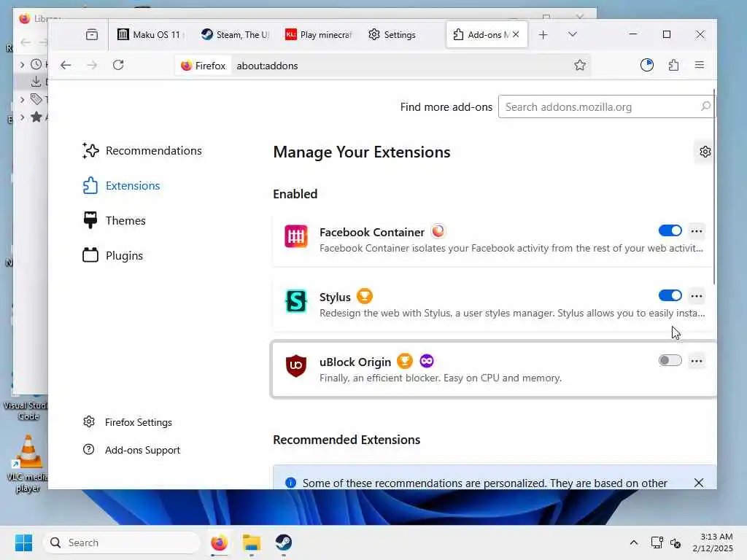The height and width of the screenshot is (560, 747).
Task: Click the Facebook Container extension icon
Action: click(296, 237)
